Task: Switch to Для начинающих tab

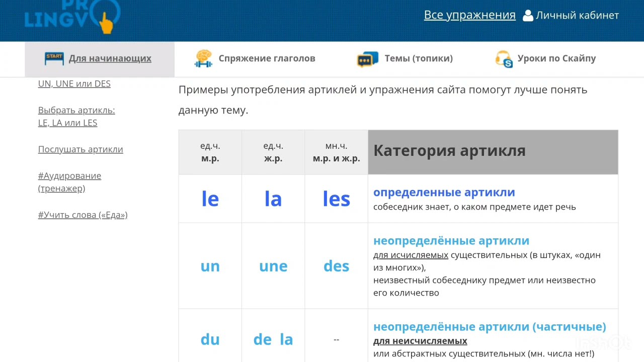Action: (x=100, y=59)
